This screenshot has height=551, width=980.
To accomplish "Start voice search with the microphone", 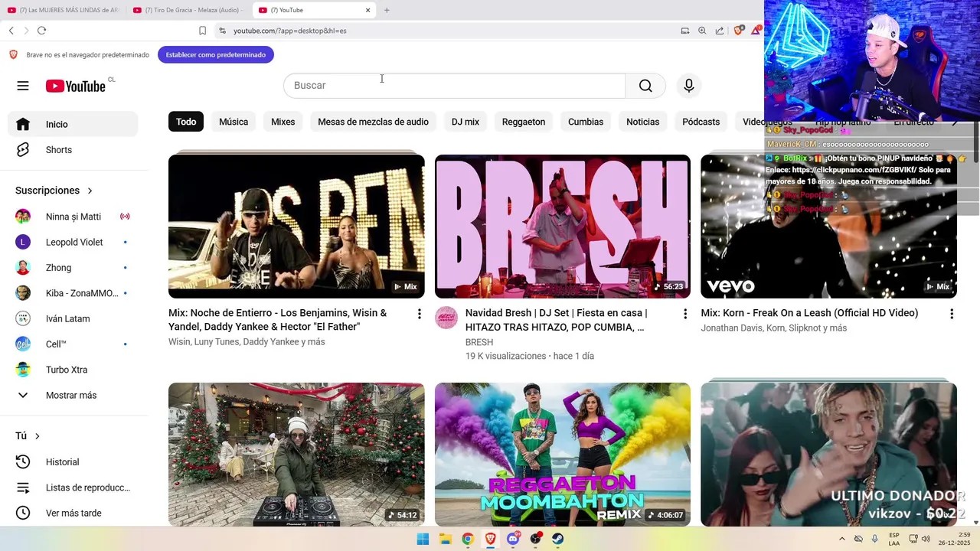I will [689, 86].
